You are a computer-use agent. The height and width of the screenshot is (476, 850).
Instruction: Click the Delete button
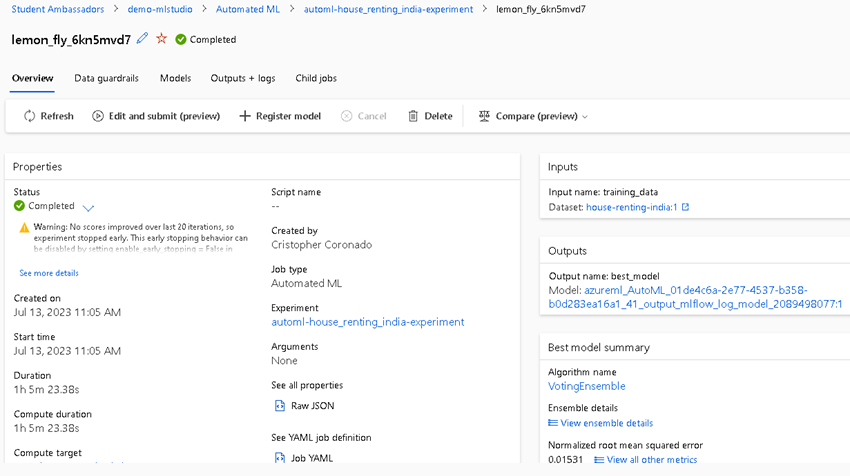point(430,116)
